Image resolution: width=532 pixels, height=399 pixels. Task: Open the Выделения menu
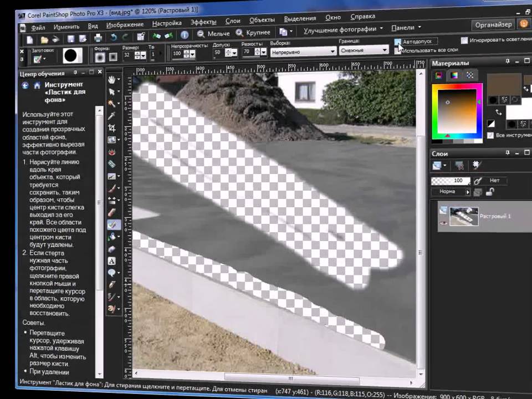(300, 19)
